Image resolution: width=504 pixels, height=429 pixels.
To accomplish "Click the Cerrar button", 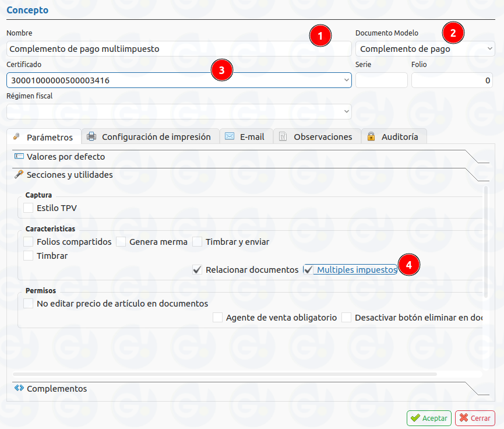I will click(x=475, y=418).
